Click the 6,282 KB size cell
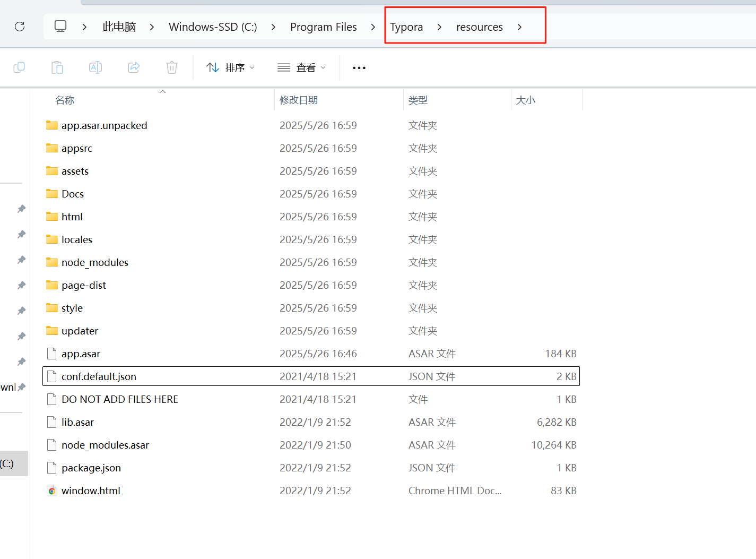756x559 pixels. [x=557, y=422]
